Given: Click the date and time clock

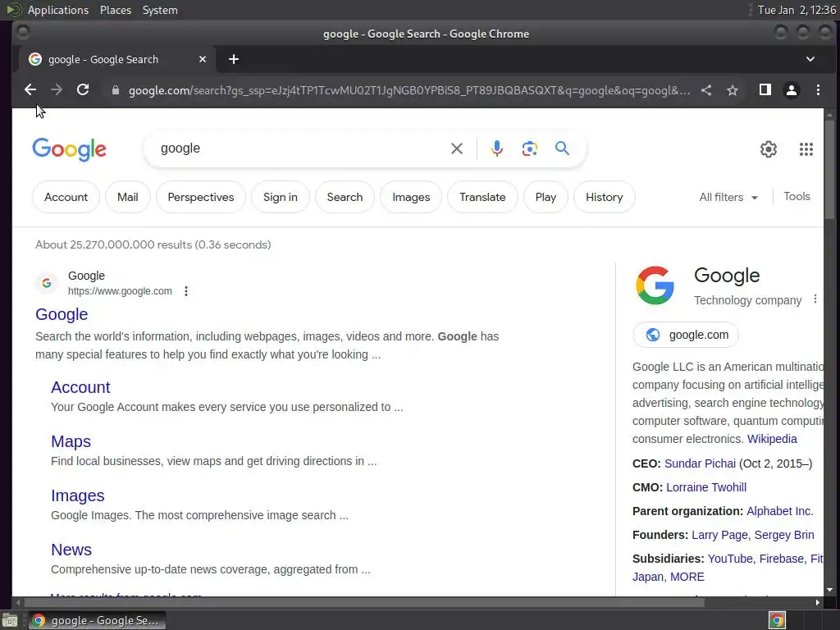Looking at the screenshot, I should click(x=796, y=10).
